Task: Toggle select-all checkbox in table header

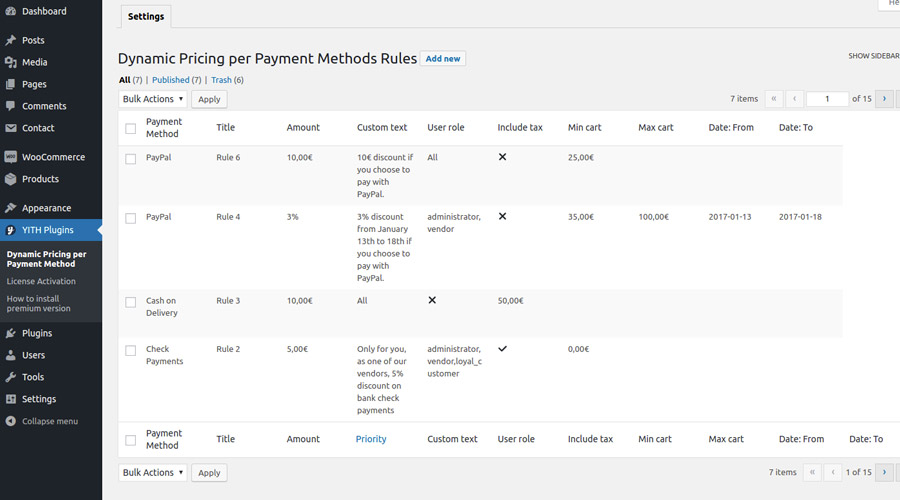Action: [x=131, y=128]
